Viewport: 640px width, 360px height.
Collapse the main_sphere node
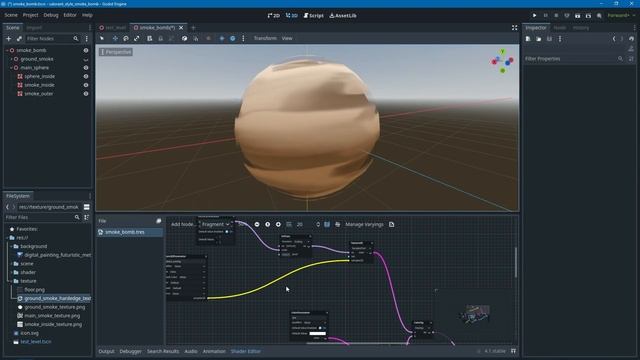click(x=11, y=68)
